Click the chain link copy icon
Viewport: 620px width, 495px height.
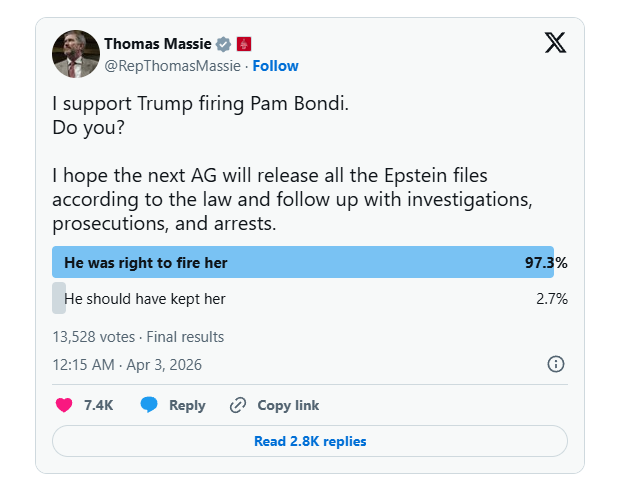point(238,405)
